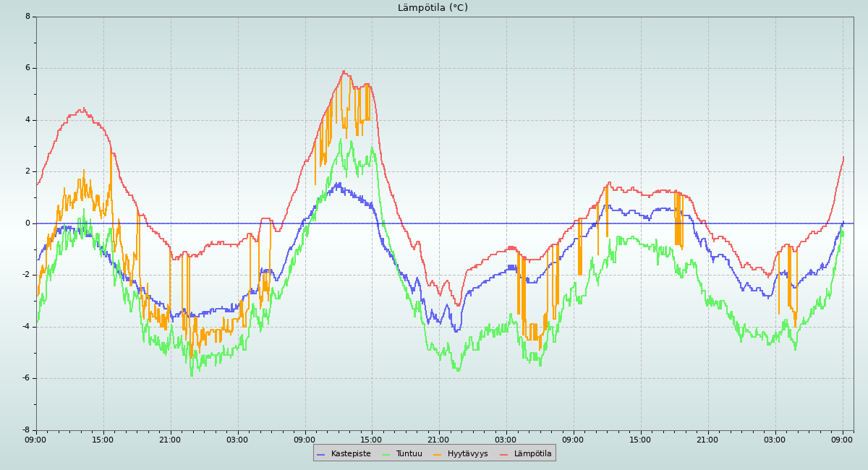The height and width of the screenshot is (470, 868).
Task: Click the green Tuntuu legend line marker
Action: click(386, 454)
